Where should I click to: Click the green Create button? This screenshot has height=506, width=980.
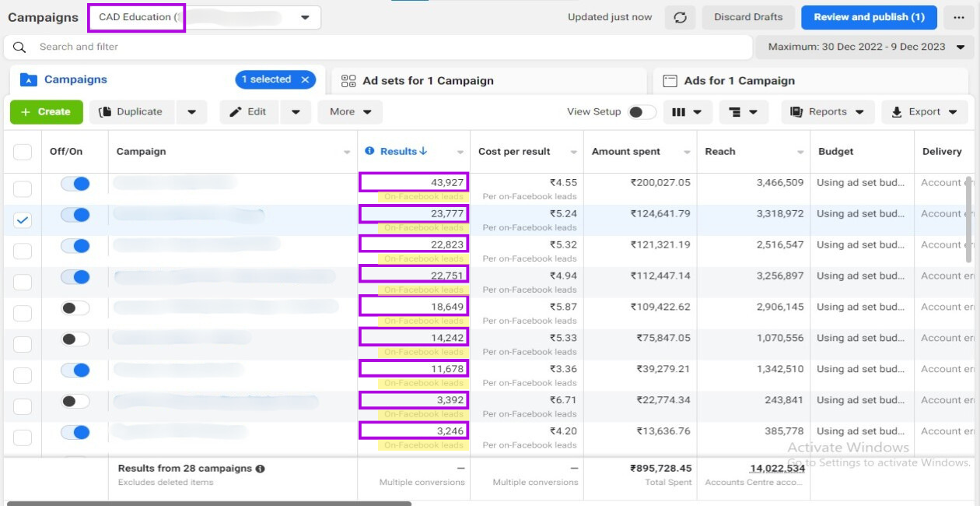click(x=46, y=112)
